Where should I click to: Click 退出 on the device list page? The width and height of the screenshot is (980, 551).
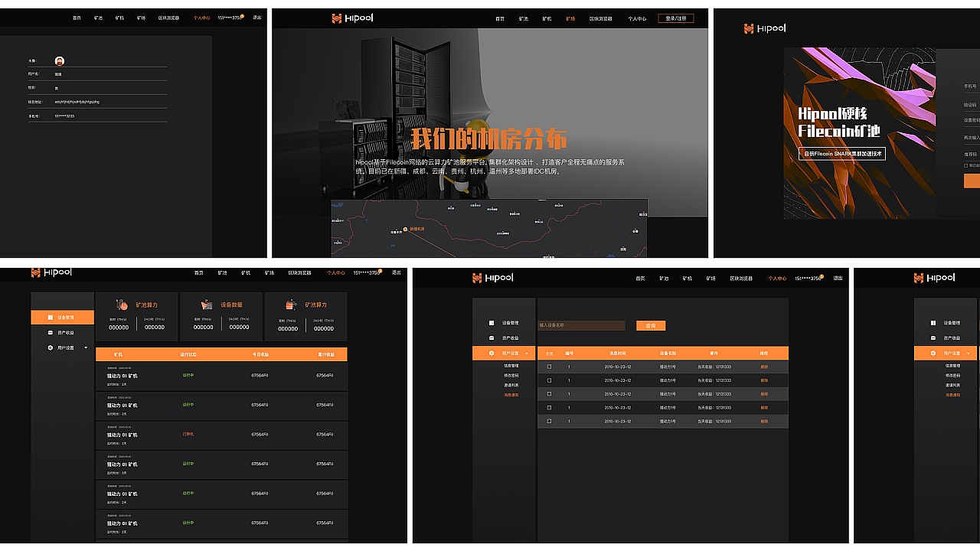(x=397, y=272)
